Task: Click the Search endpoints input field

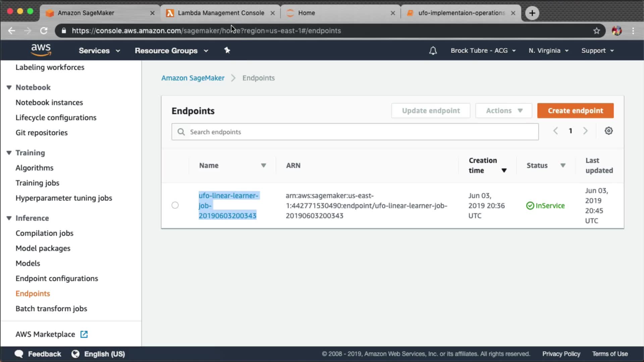Action: (x=355, y=132)
